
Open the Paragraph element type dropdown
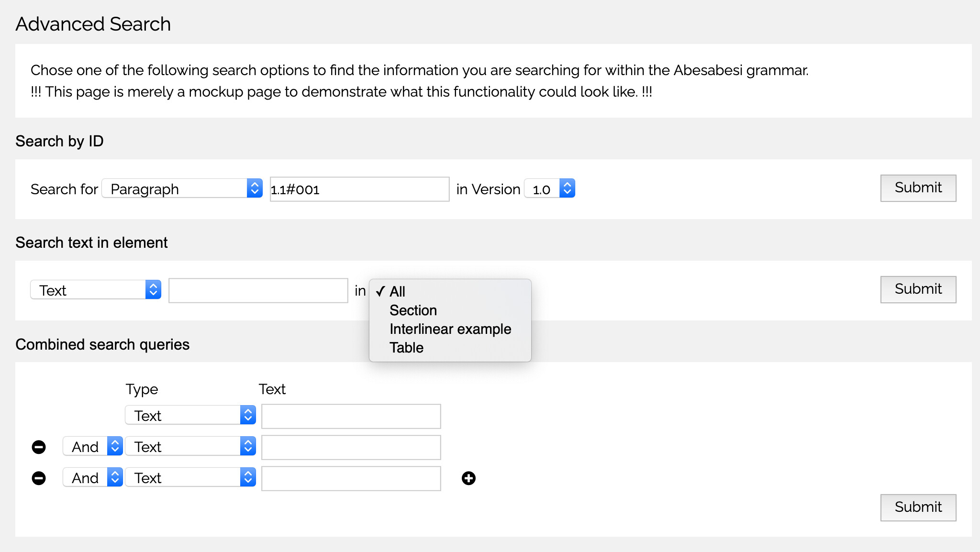182,188
